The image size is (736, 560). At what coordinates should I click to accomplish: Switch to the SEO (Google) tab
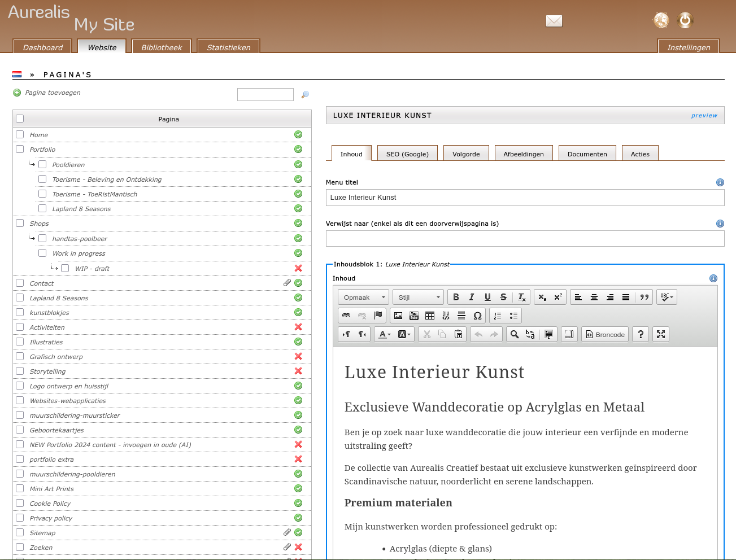pyautogui.click(x=407, y=153)
